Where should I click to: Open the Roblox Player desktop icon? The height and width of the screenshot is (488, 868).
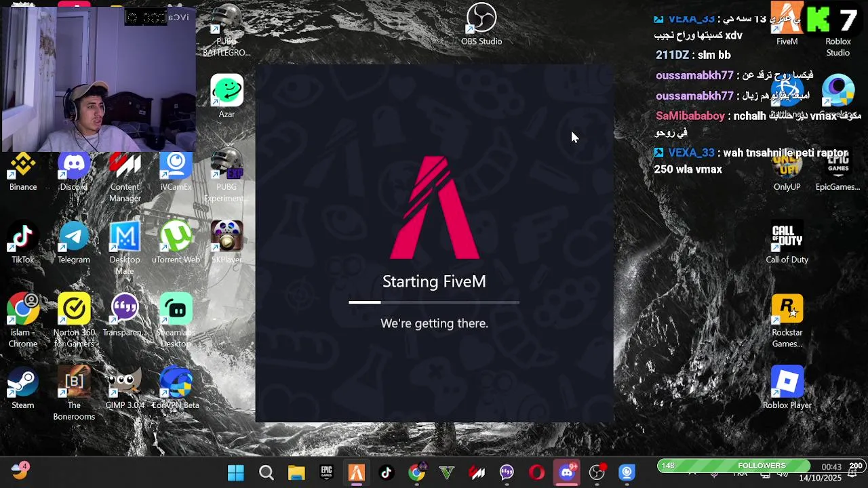[787, 389]
